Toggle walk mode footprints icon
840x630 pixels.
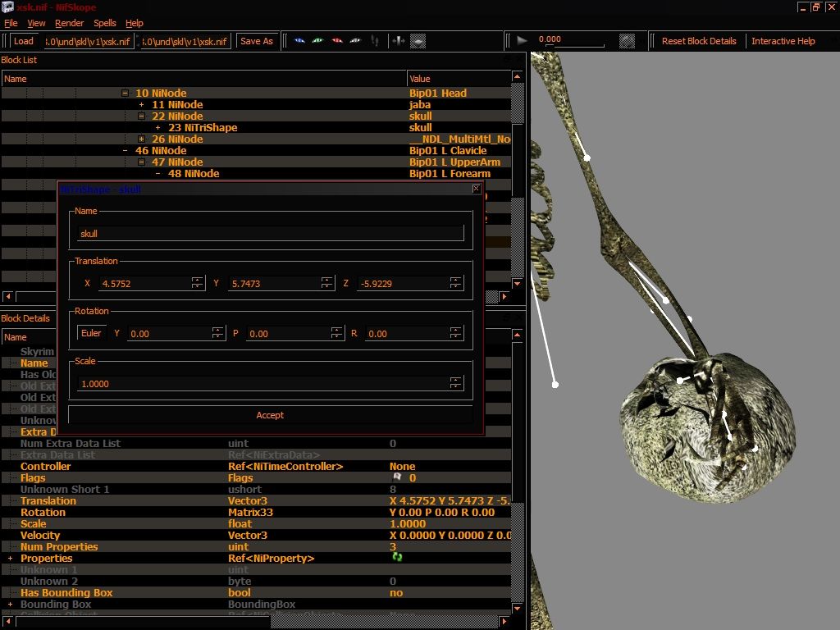375,41
